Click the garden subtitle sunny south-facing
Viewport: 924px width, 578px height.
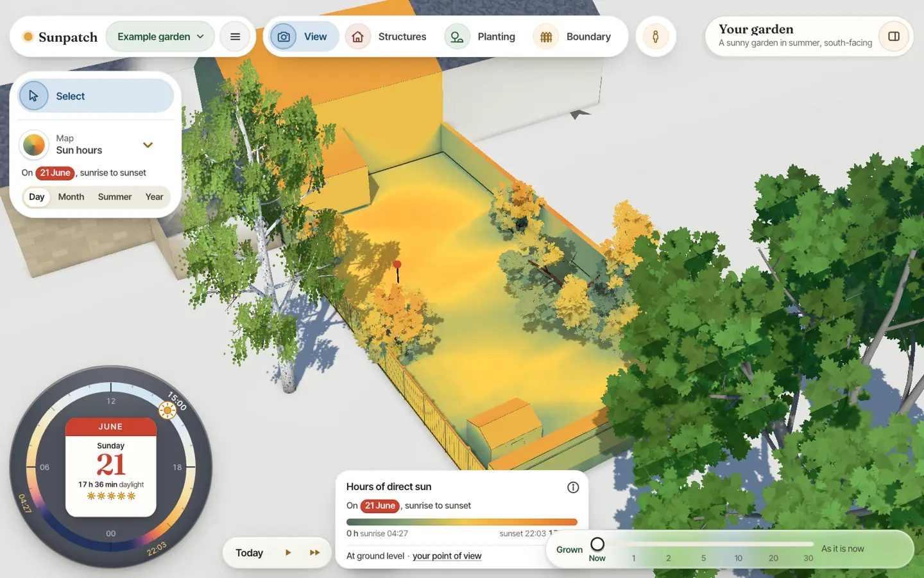tap(795, 43)
